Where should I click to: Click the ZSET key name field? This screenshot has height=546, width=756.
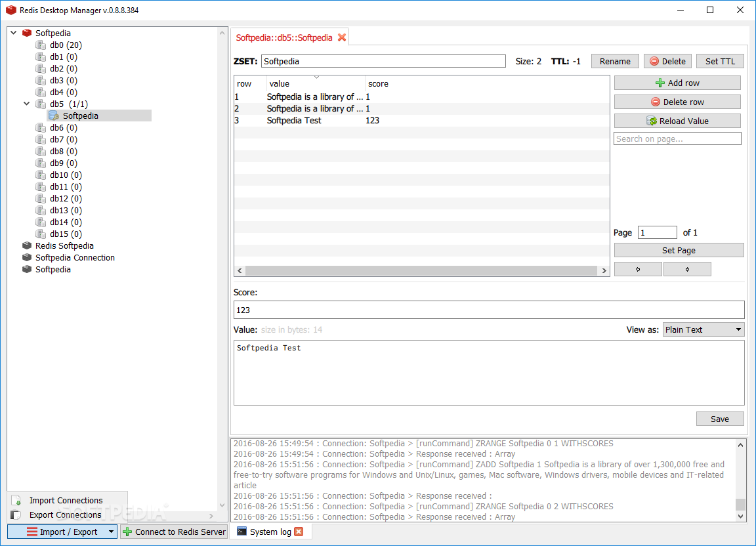coord(383,61)
